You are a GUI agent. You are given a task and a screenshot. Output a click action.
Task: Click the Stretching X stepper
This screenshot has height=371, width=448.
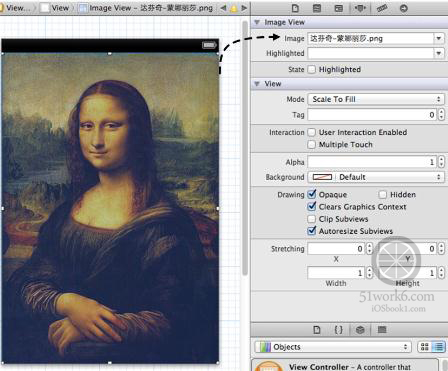[x=369, y=249]
